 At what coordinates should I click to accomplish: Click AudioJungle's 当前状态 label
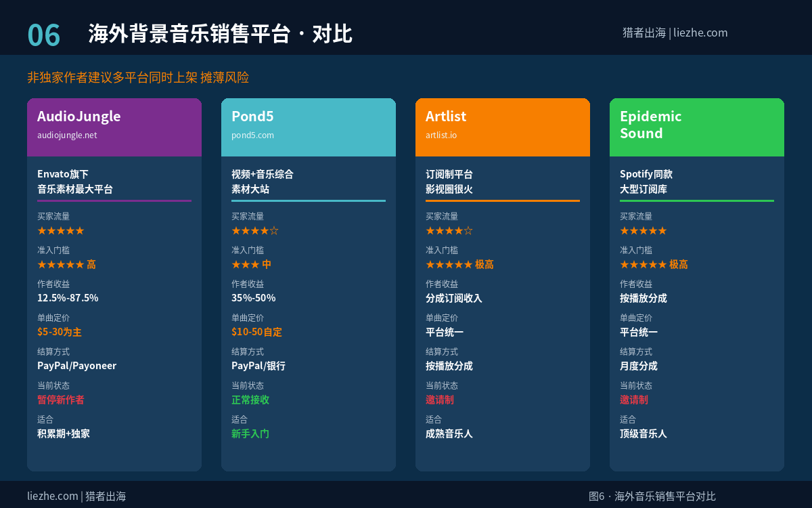53,385
